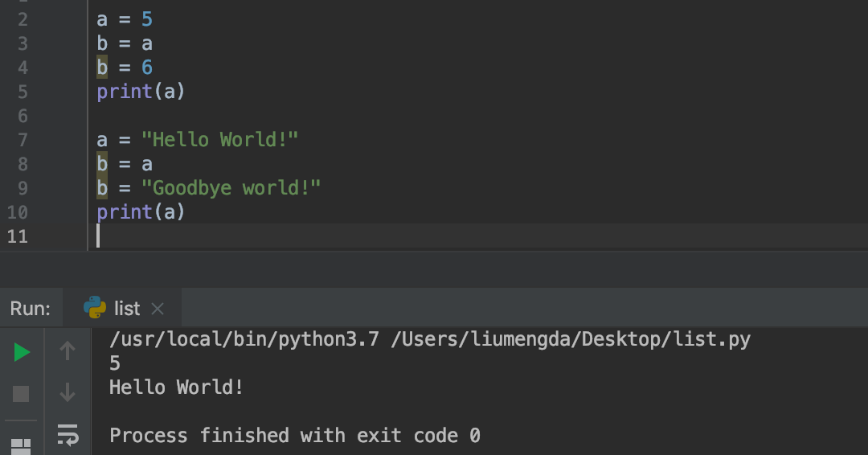Rerun the list script with green play button
This screenshot has height=455, width=868.
click(x=22, y=352)
